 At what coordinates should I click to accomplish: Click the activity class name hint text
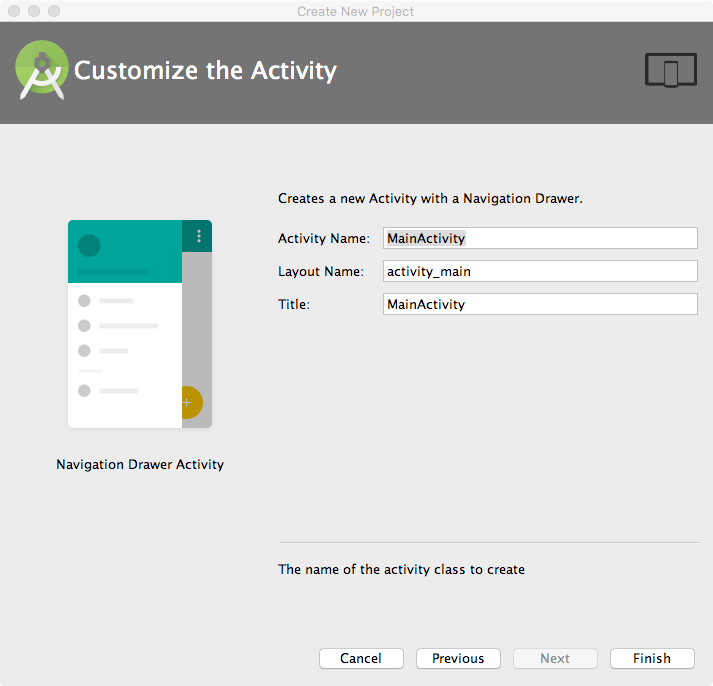(401, 569)
